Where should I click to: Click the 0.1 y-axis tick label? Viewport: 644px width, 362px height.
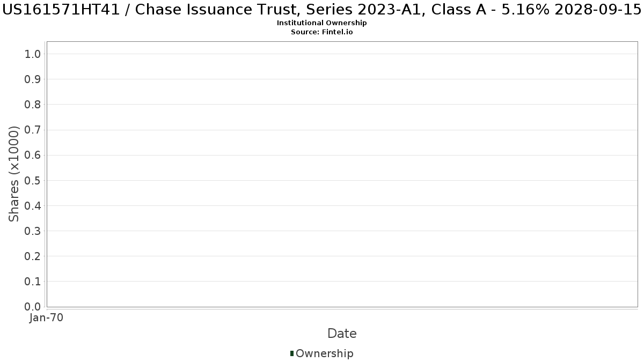tap(33, 282)
